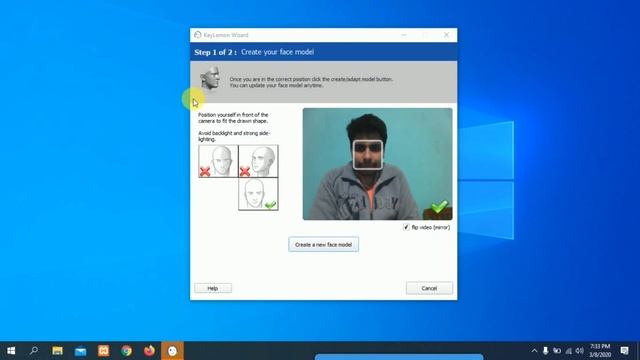Close the KeyLemon Wizard window
This screenshot has width=640, height=360.
[446, 35]
